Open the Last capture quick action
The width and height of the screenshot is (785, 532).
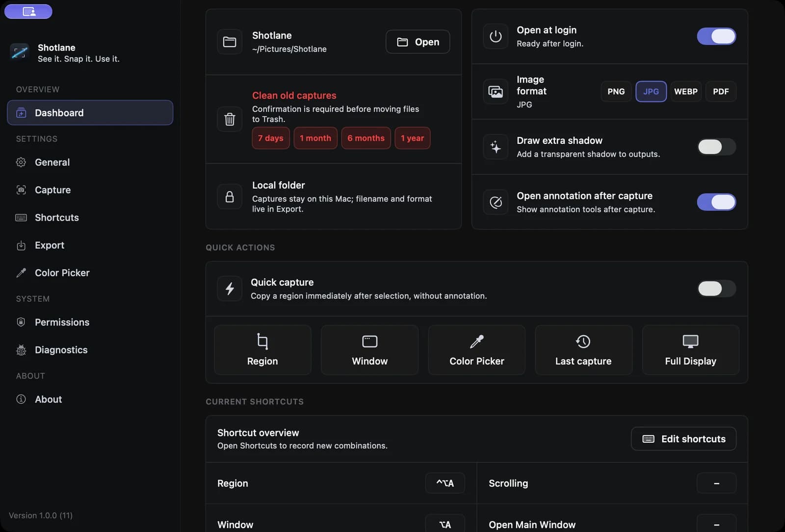click(583, 350)
